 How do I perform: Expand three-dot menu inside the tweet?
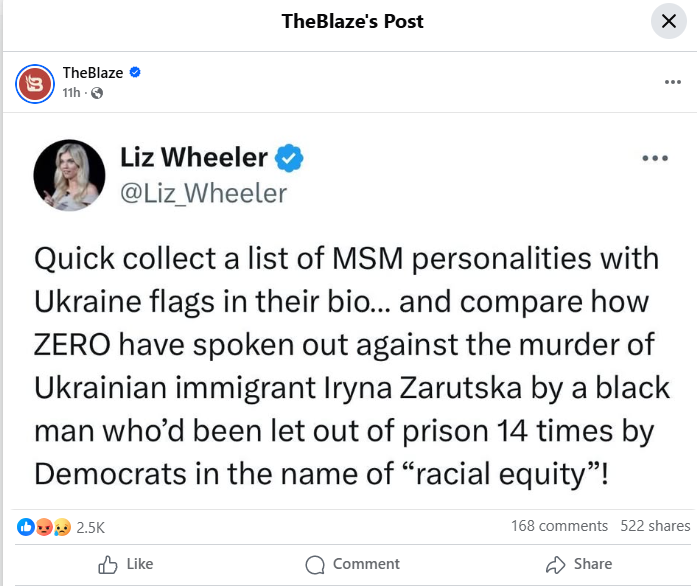tap(655, 158)
